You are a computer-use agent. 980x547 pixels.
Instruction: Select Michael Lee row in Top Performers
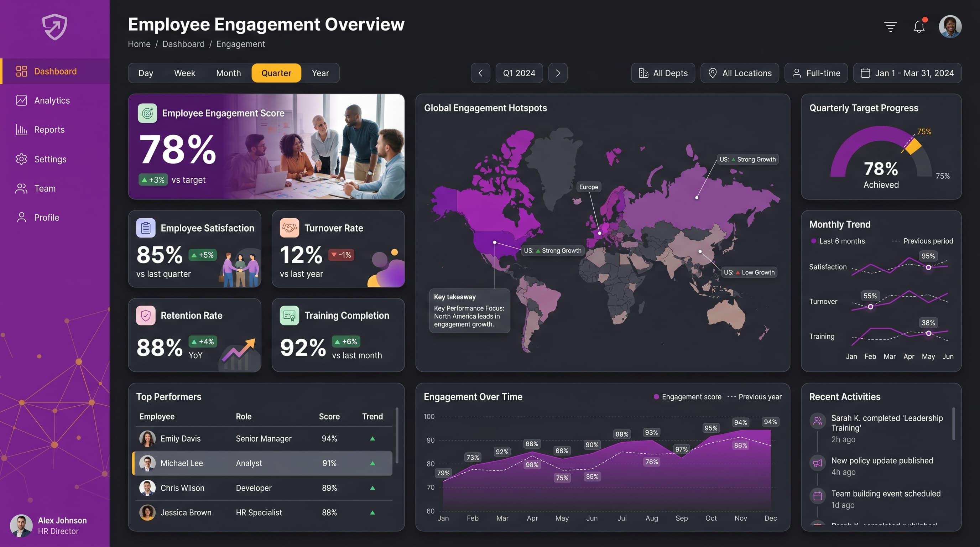pos(262,463)
